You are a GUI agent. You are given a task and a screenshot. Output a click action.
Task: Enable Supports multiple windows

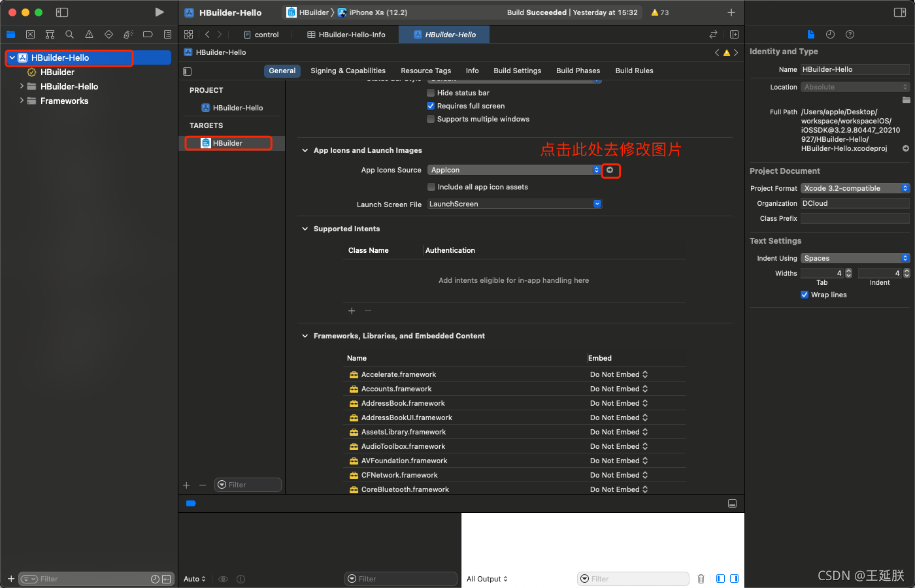(431, 119)
